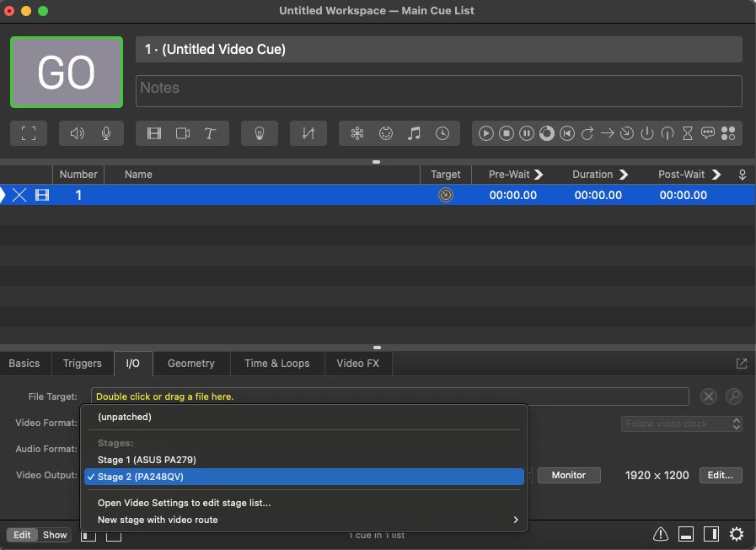Toggle the right sidebar panel
Viewport: 756px width, 550px height.
coord(710,534)
